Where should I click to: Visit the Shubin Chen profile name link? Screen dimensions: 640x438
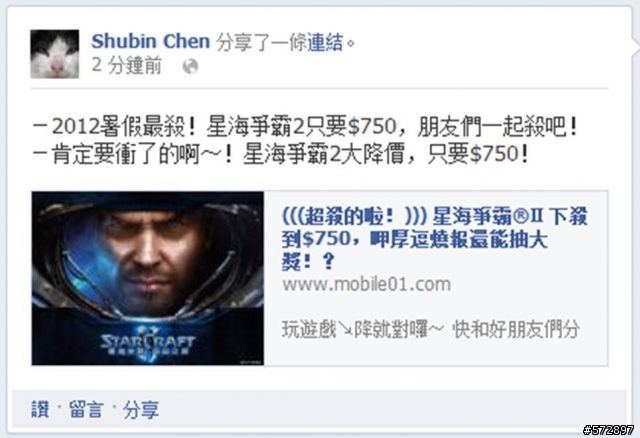coord(151,41)
